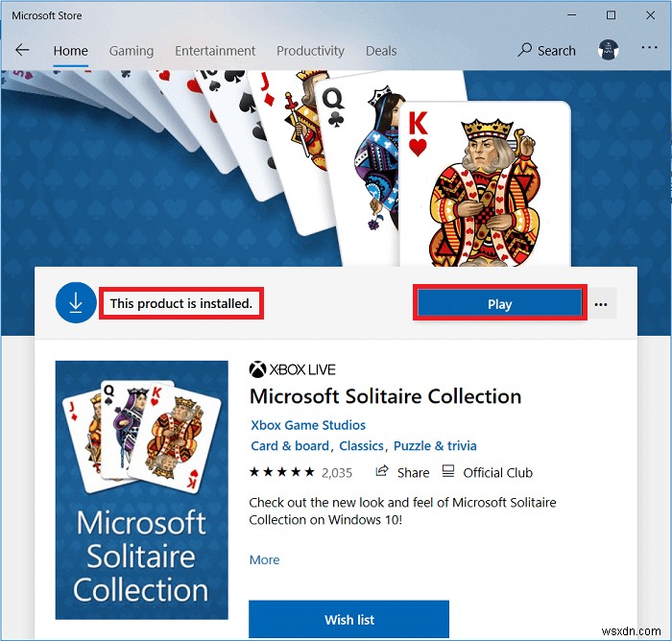The width and height of the screenshot is (672, 641).
Task: Click the Xbox Live logo
Action: click(292, 369)
